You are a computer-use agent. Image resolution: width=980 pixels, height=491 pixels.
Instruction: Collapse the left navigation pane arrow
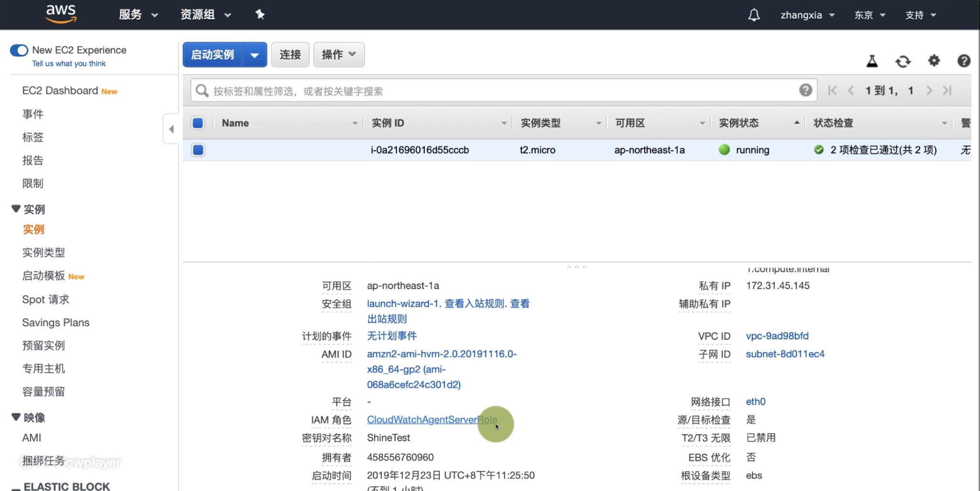[x=171, y=129]
